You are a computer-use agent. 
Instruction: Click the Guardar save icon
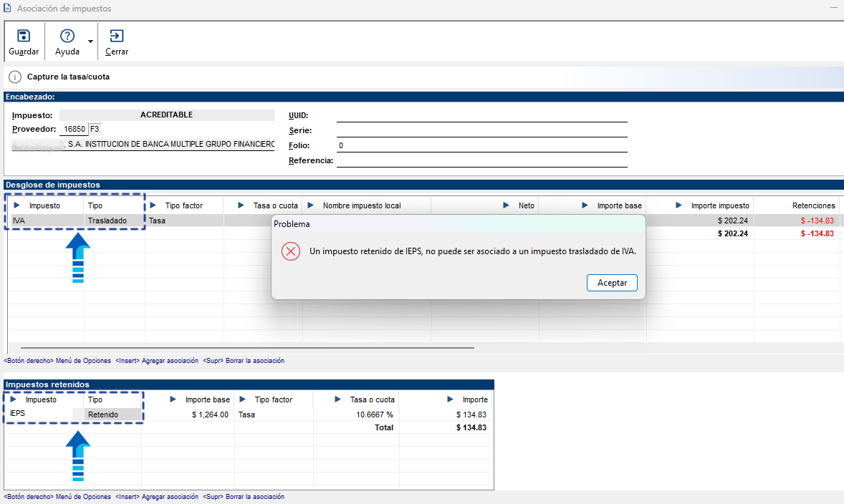24,36
